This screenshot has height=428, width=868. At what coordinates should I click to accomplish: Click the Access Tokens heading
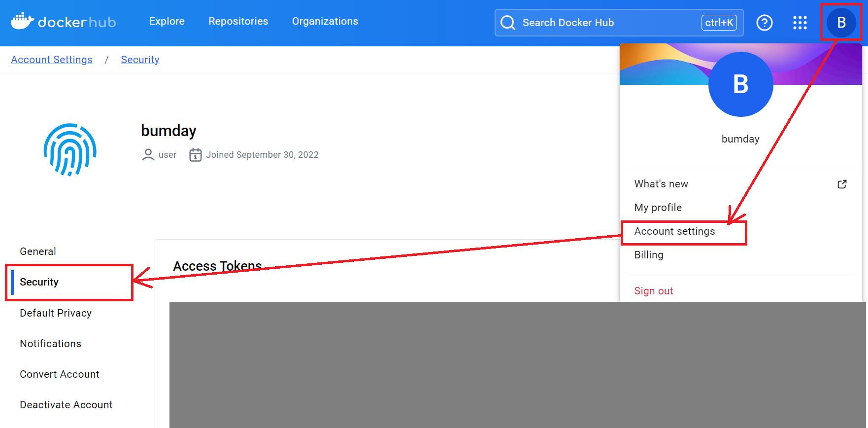pos(217,266)
